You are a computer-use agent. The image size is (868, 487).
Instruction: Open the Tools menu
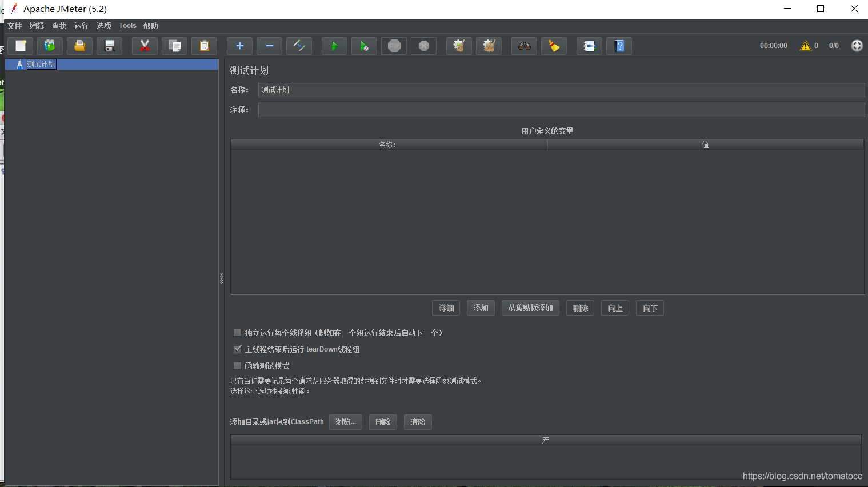127,26
